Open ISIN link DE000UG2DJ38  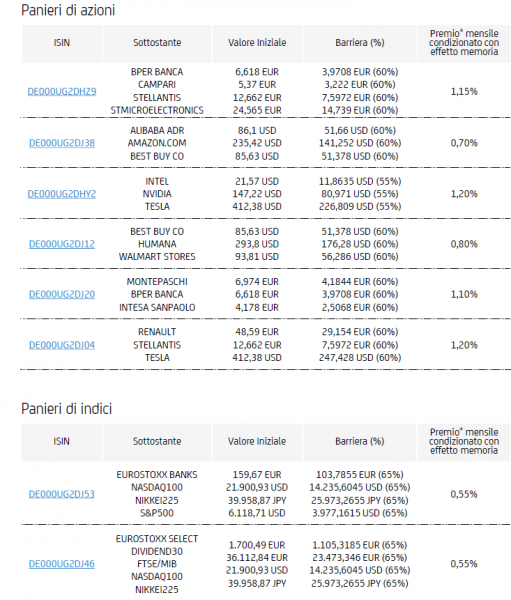point(62,143)
